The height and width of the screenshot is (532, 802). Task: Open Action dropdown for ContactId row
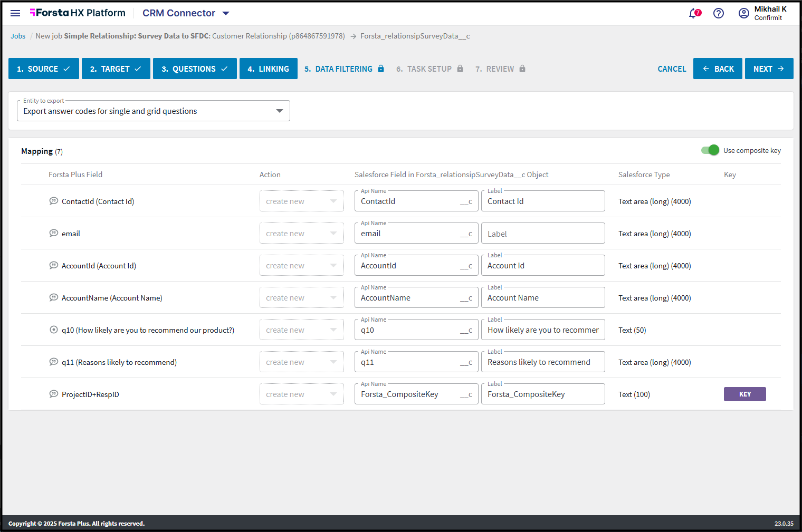pyautogui.click(x=302, y=201)
